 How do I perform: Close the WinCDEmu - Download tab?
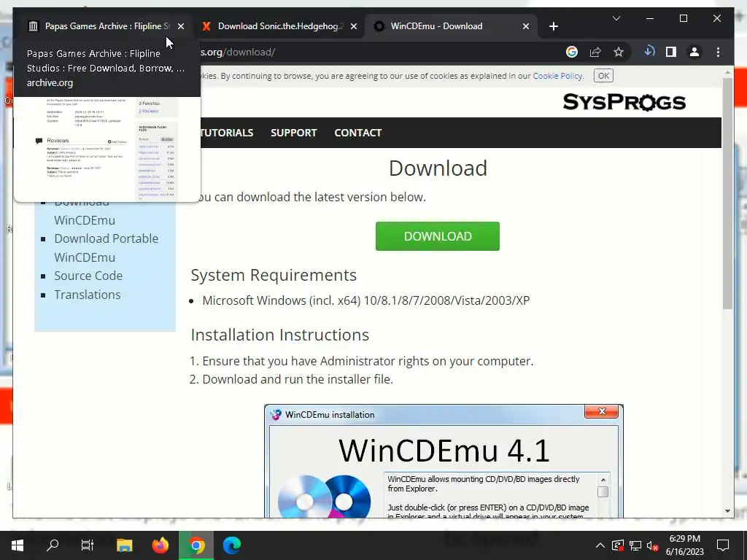[x=526, y=27]
